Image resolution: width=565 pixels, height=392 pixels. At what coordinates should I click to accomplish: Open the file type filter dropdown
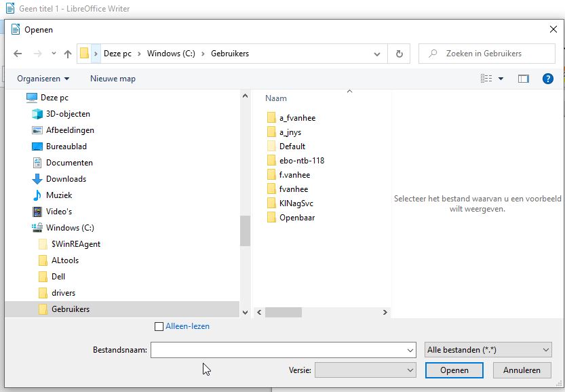pos(488,350)
